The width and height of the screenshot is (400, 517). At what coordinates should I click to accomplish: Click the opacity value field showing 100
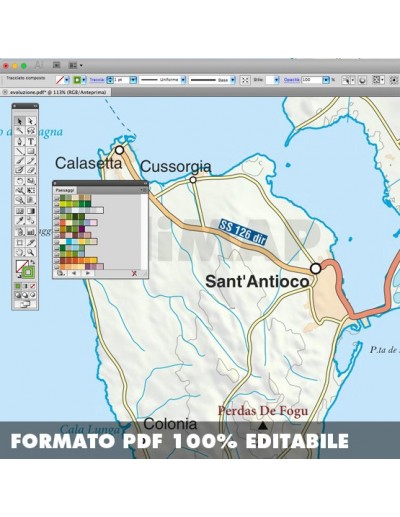pos(312,80)
